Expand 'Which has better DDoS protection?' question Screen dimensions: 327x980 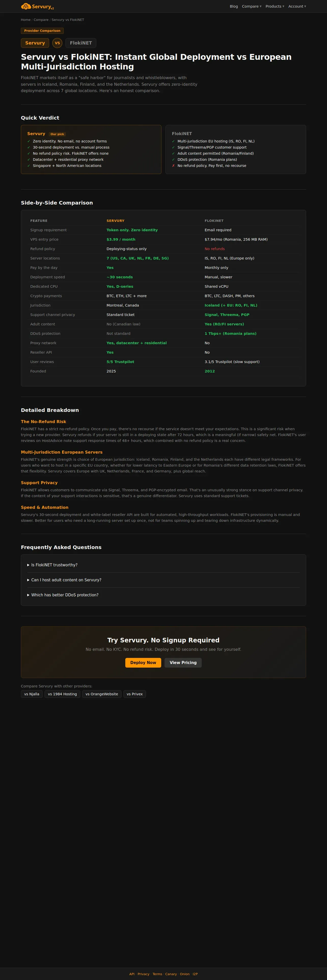(163, 595)
